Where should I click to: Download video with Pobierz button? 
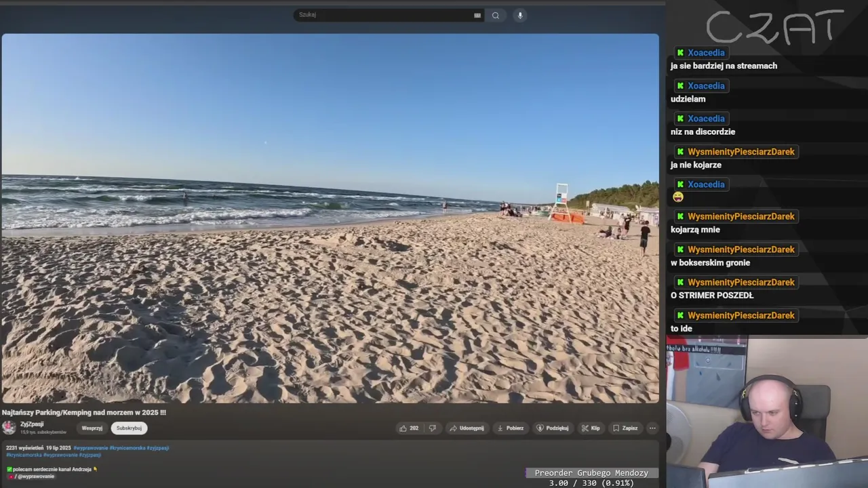511,428
